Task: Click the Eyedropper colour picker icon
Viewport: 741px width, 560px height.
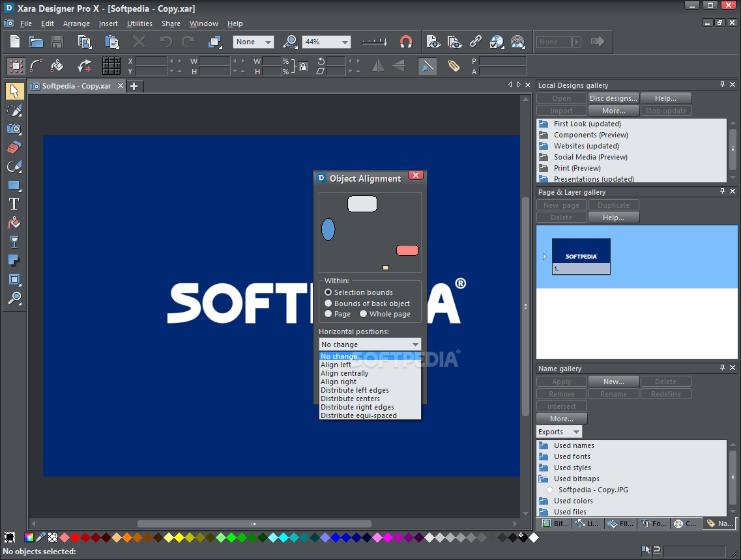Action: (41, 537)
